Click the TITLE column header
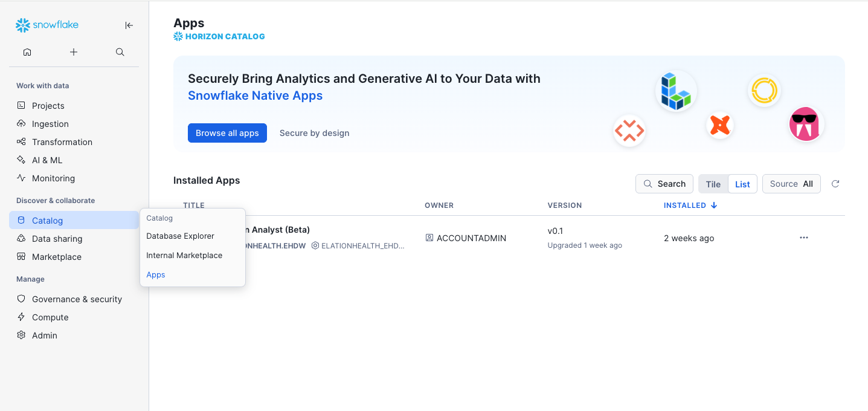Screen dimensions: 868x411 point(194,205)
